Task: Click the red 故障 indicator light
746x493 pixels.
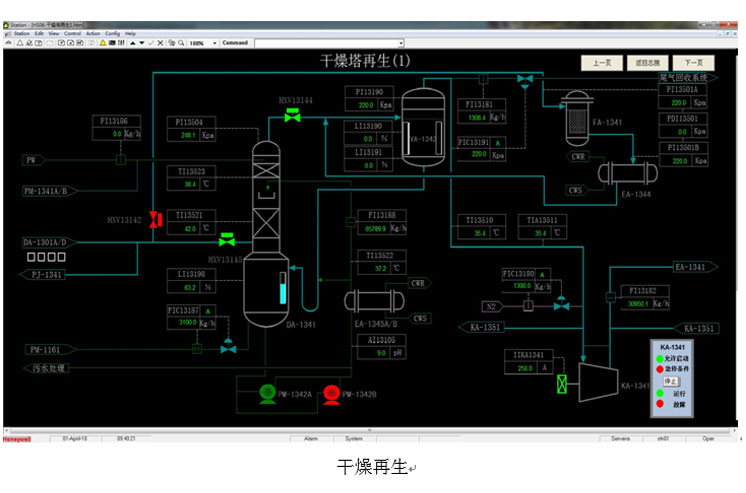Action: tap(660, 404)
